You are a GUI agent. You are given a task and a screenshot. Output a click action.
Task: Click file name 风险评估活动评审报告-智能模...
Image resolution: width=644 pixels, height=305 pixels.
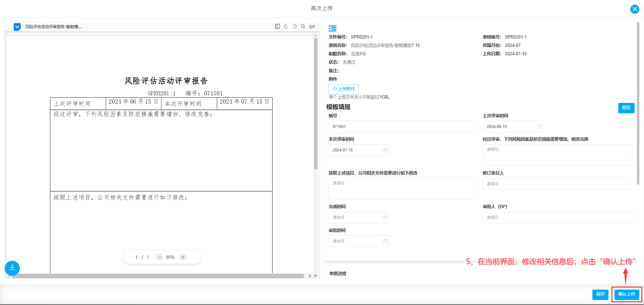[53, 27]
